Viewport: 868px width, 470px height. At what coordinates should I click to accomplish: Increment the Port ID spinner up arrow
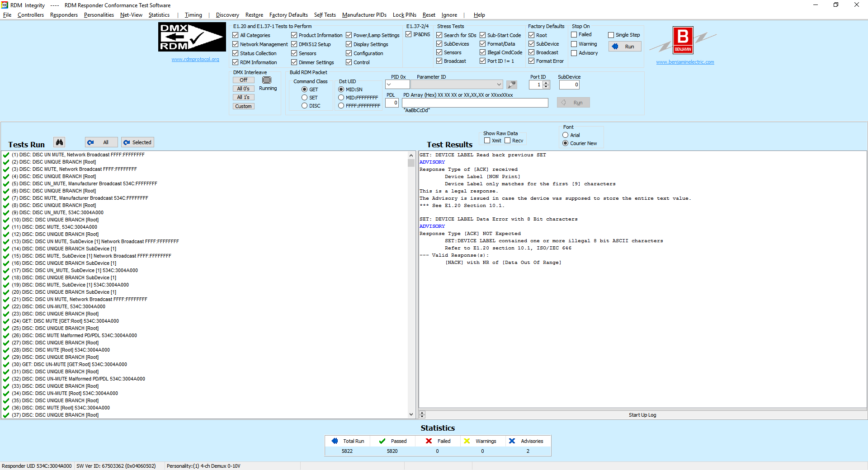[546, 83]
